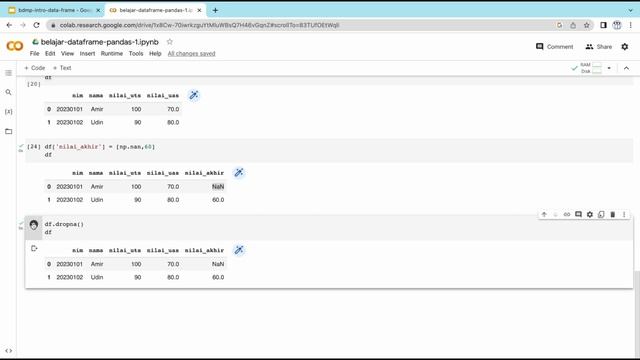Click magic wand icon beside second table

239,173
